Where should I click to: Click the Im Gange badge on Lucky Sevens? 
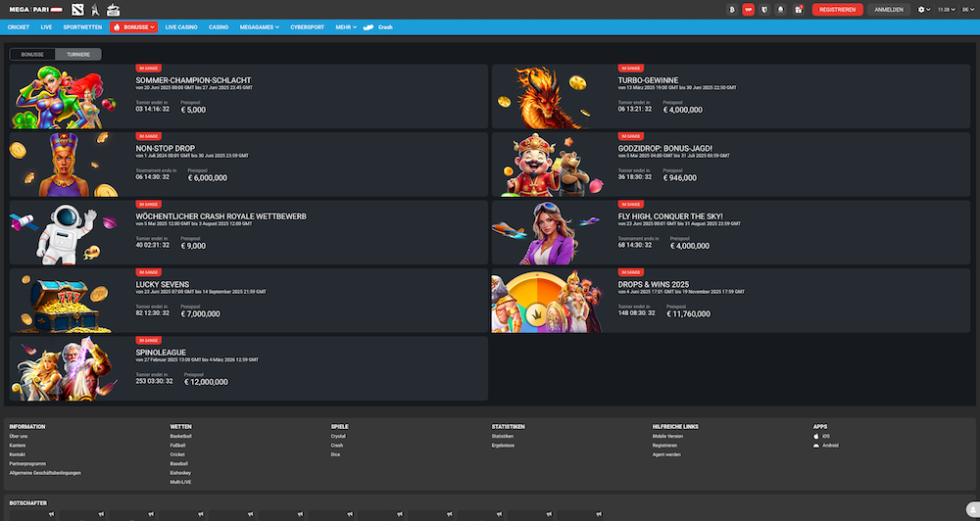pyautogui.click(x=149, y=272)
